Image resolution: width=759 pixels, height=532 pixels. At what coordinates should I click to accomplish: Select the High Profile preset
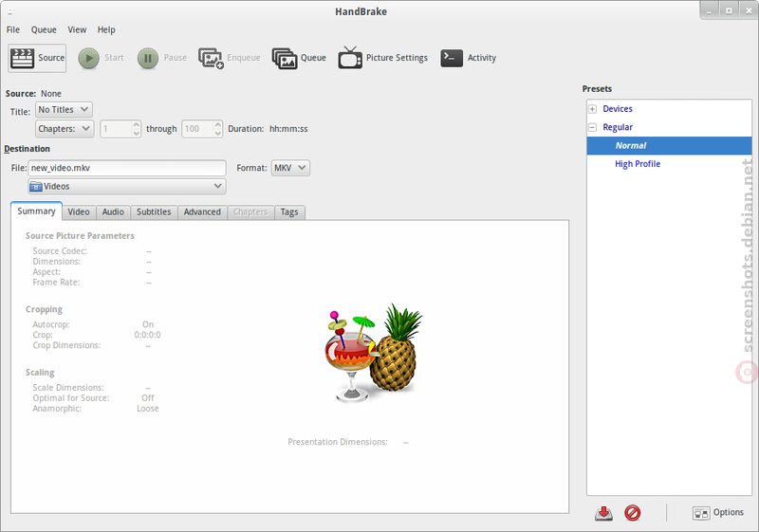(669, 164)
